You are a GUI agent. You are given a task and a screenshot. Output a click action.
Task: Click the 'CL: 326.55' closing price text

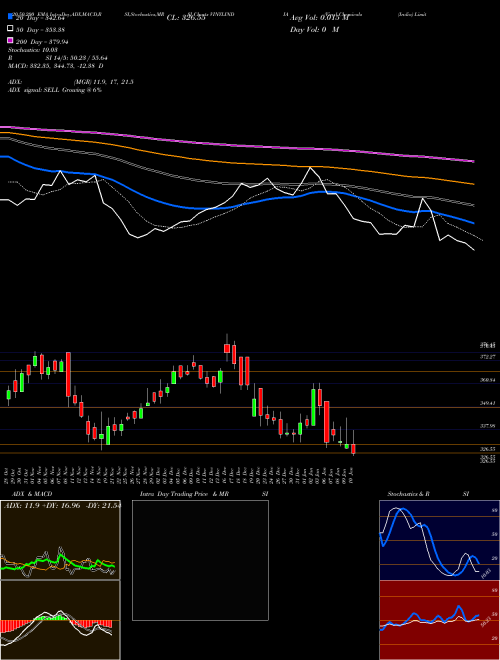pos(186,18)
